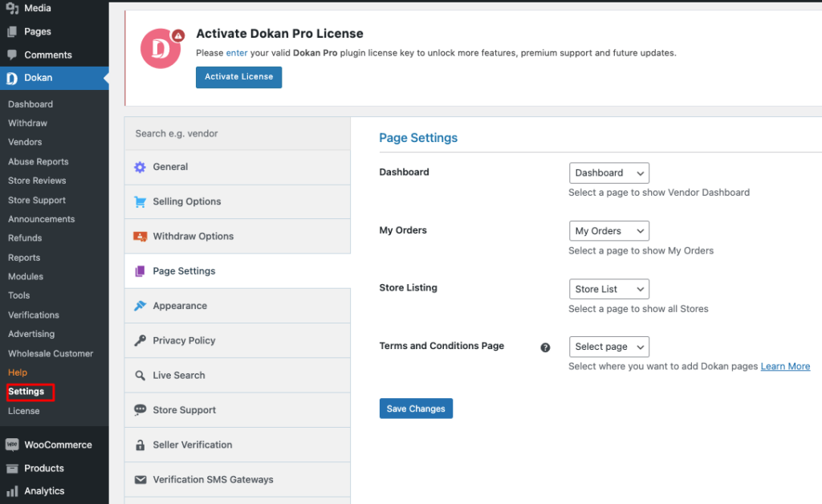The height and width of the screenshot is (504, 822).
Task: Click the Page Settings purple pages icon
Action: click(x=140, y=271)
